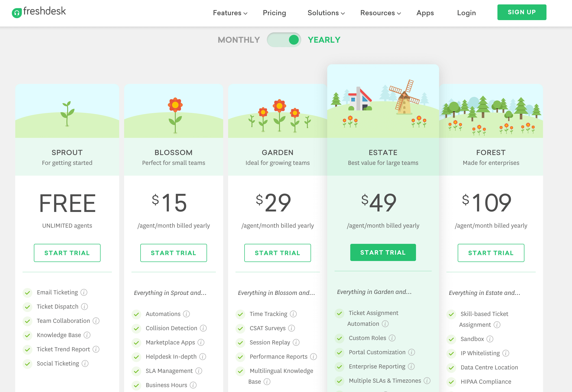Viewport: 572px width, 392px height.
Task: Show info for Business Hours
Action: tap(193, 385)
